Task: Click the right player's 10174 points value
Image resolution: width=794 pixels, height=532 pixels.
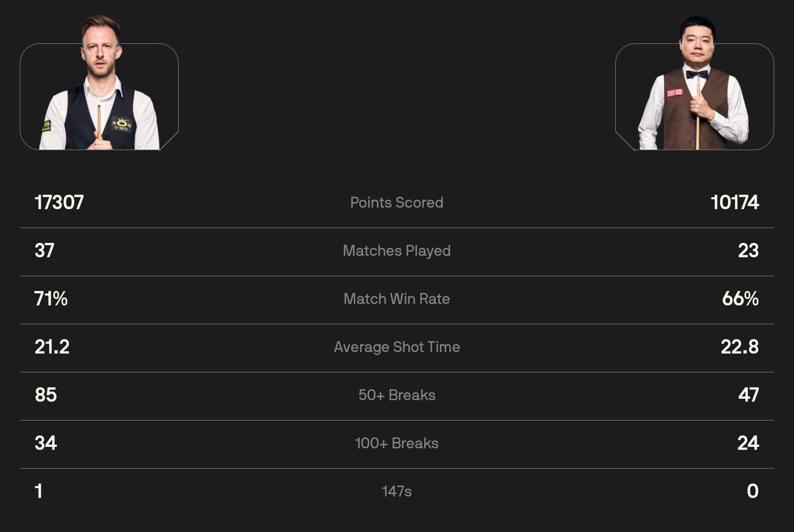Action: point(734,202)
